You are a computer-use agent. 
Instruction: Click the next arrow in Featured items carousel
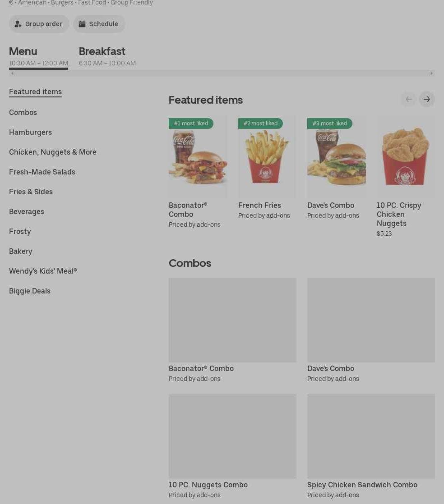click(x=426, y=99)
